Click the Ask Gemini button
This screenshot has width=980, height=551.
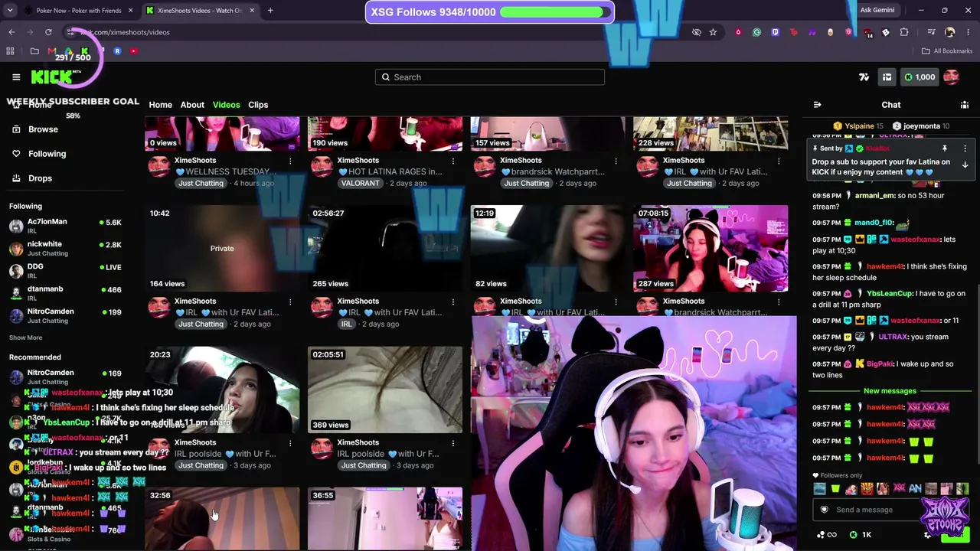[x=877, y=11]
